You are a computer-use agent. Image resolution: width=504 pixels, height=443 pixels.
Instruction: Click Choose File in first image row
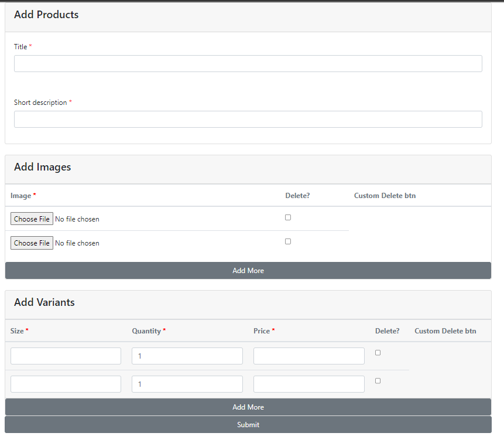click(32, 219)
